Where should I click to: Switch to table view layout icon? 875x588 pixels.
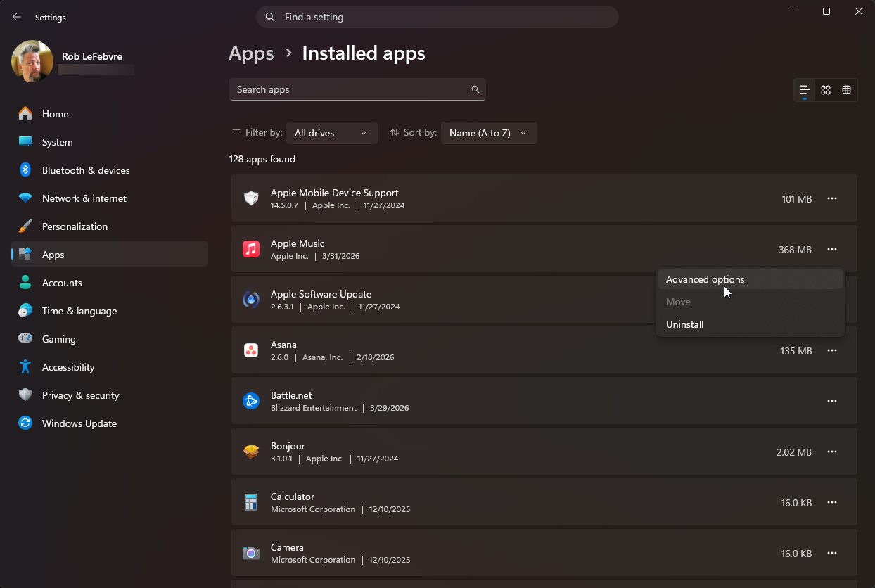point(847,90)
